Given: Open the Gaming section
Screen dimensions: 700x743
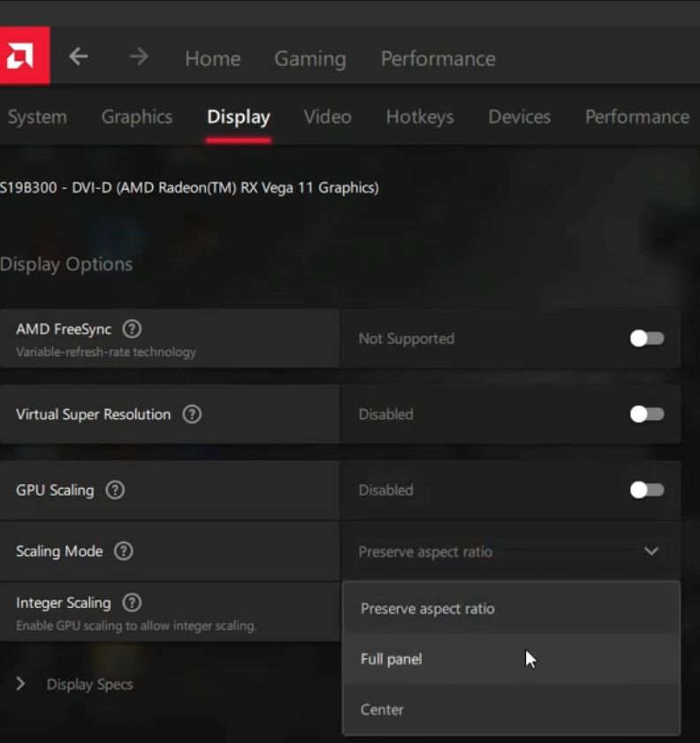Looking at the screenshot, I should click(310, 59).
